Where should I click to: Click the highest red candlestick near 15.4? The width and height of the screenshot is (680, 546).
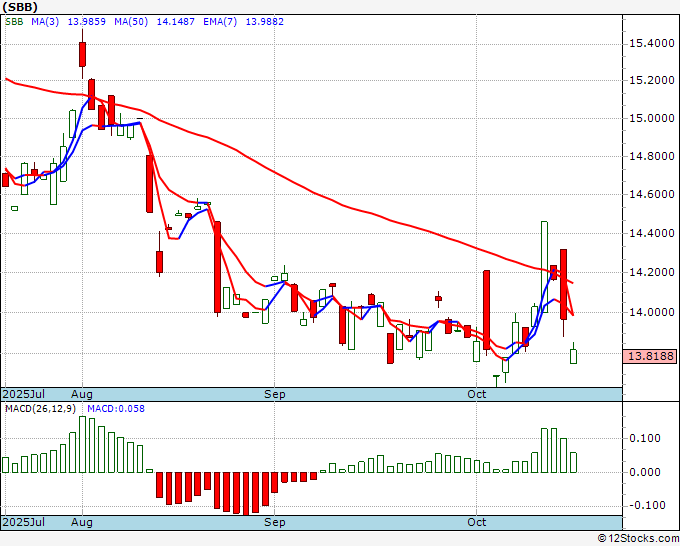pos(82,54)
